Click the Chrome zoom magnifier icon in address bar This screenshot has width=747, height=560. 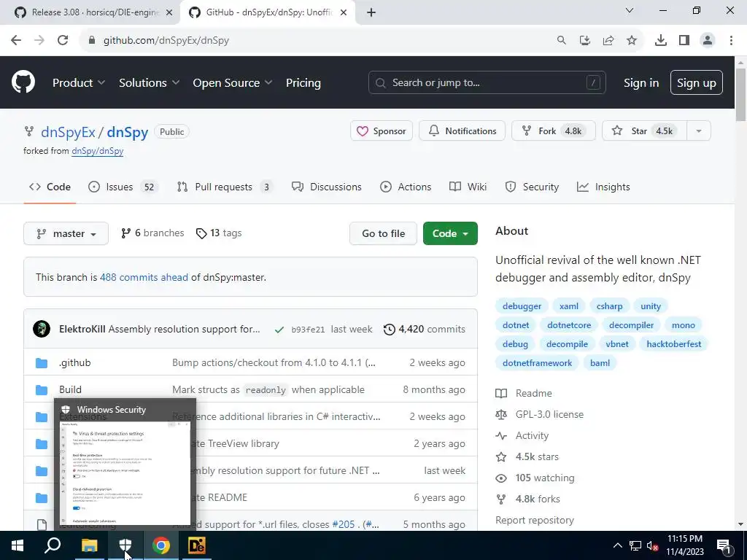coord(562,41)
